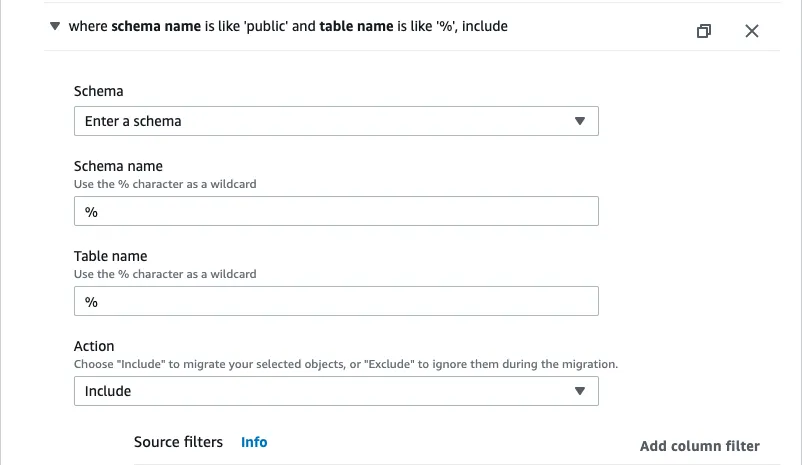Click the Table name field label
This screenshot has width=802, height=465.
click(111, 256)
